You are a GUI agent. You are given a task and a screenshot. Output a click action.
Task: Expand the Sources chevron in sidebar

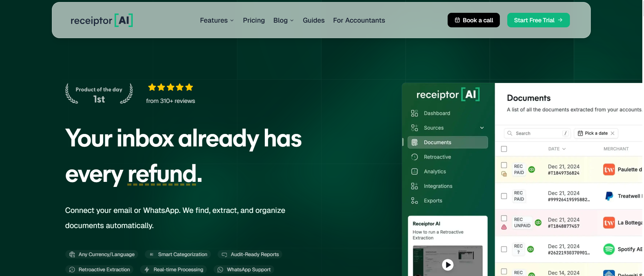click(x=482, y=128)
